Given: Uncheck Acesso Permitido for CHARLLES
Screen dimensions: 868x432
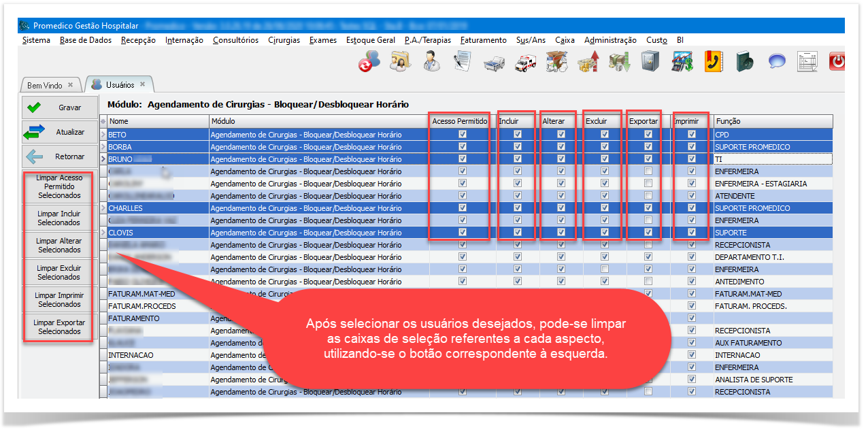Looking at the screenshot, I should click(x=463, y=208).
